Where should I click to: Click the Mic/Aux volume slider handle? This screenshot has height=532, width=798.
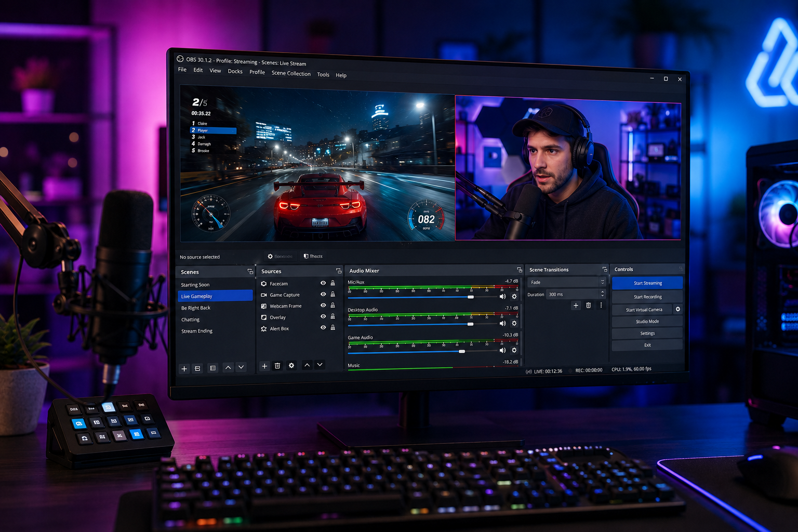pos(471,297)
